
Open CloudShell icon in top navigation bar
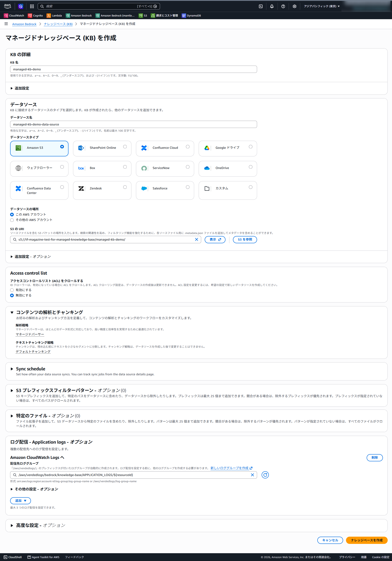[x=261, y=6]
